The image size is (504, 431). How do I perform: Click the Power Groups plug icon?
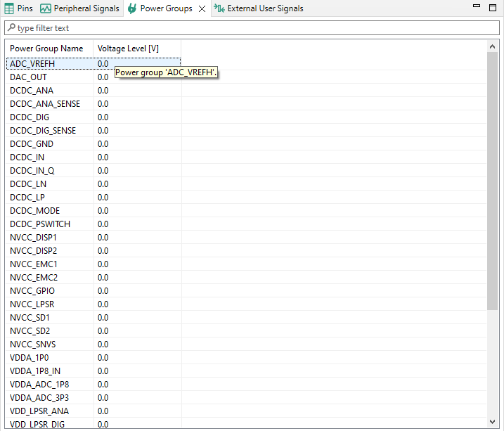[132, 8]
